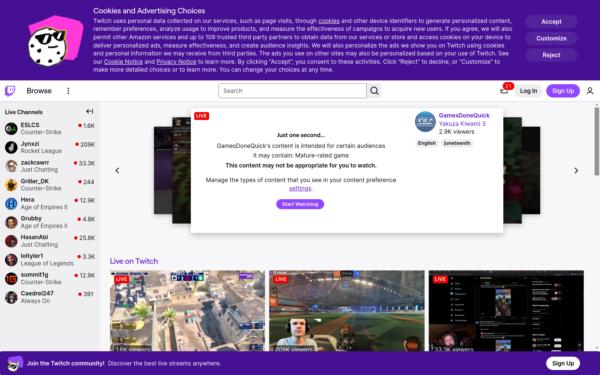Click the Log In button
The image size is (600, 375).
(528, 91)
